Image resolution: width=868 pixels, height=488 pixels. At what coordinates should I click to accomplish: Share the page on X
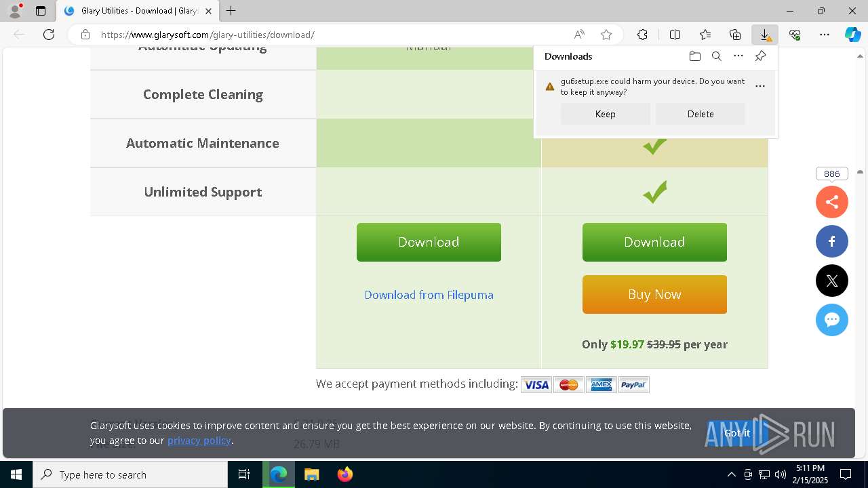point(832,281)
